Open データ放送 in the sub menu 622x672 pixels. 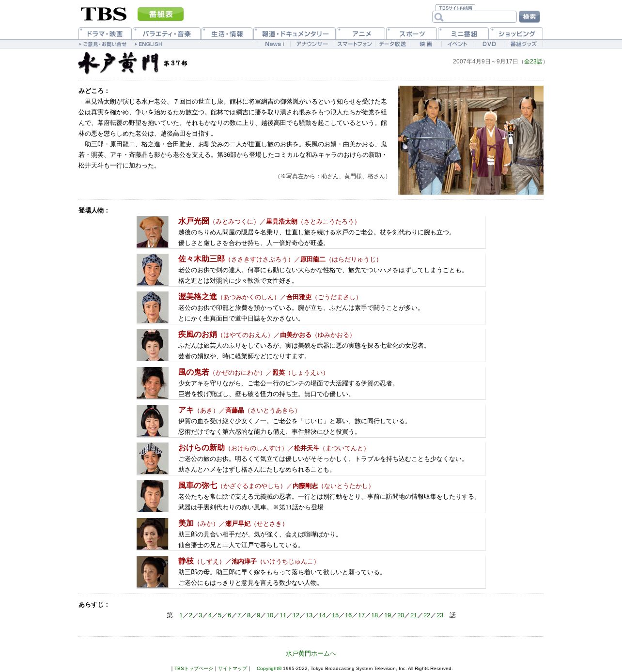click(392, 44)
